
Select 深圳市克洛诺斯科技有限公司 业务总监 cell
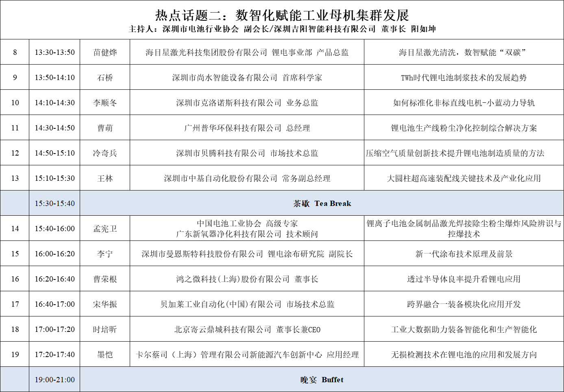coord(247,102)
